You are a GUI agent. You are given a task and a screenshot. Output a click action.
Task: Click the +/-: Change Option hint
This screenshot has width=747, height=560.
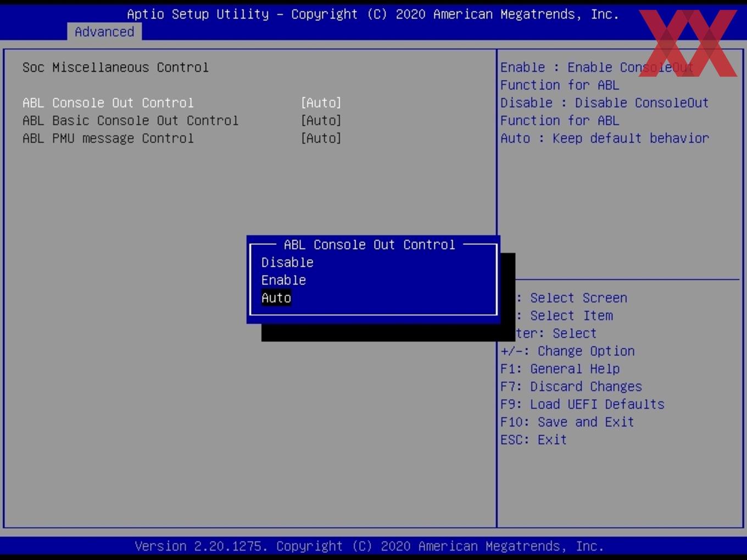(567, 351)
